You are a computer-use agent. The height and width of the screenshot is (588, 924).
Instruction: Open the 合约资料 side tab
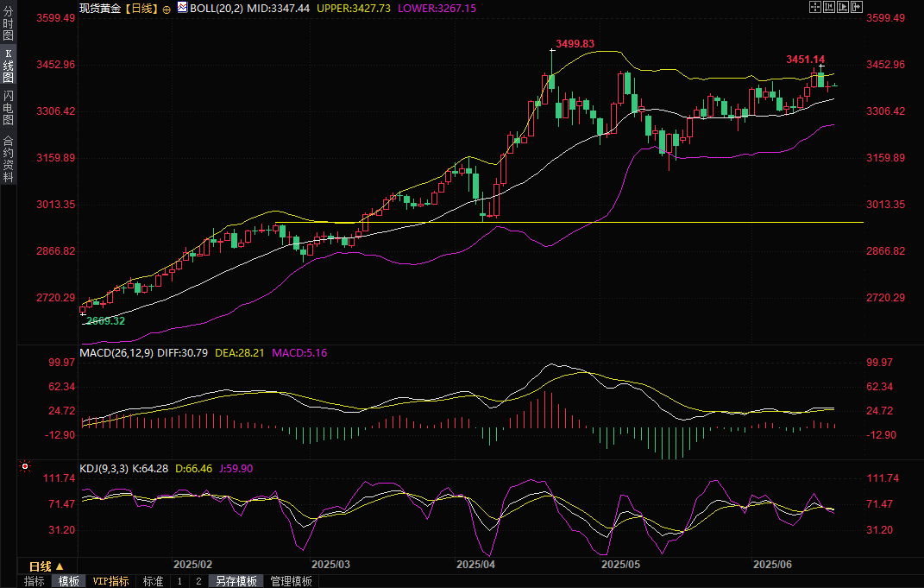coord(8,159)
